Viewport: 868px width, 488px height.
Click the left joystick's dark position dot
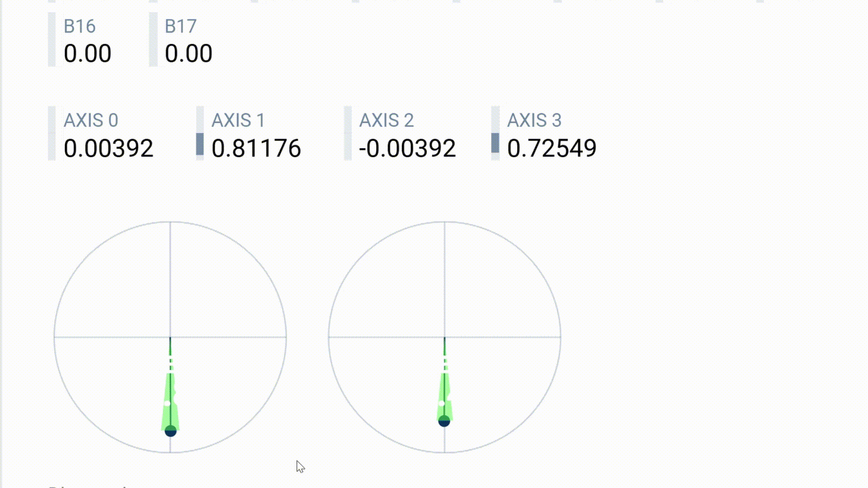170,431
